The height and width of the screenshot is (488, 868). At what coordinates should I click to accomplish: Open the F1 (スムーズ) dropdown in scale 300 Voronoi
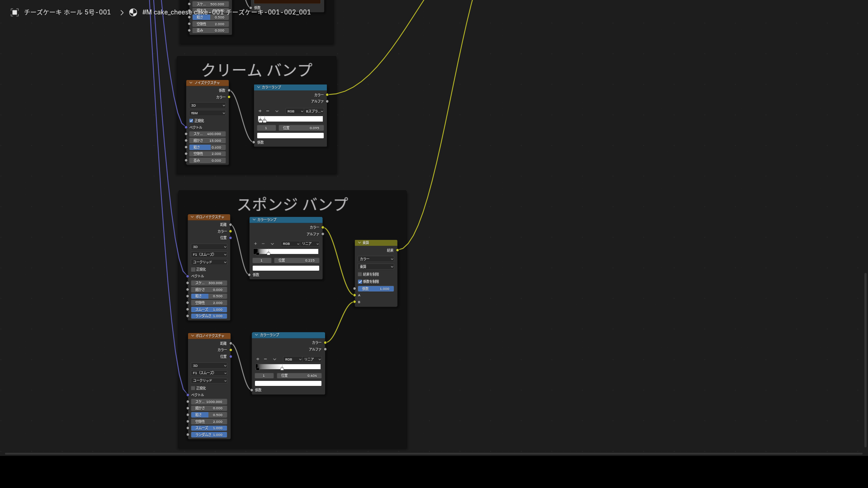click(x=209, y=254)
